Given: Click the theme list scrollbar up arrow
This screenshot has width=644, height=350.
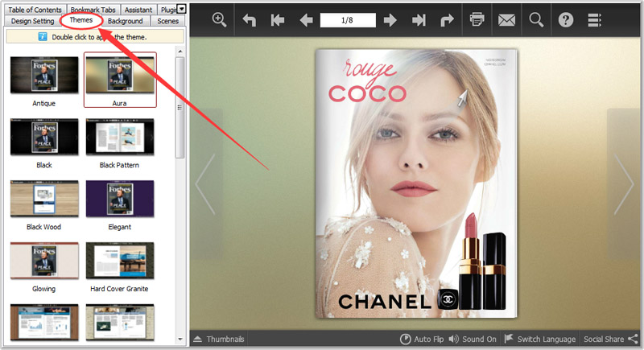Looking at the screenshot, I should click(180, 51).
